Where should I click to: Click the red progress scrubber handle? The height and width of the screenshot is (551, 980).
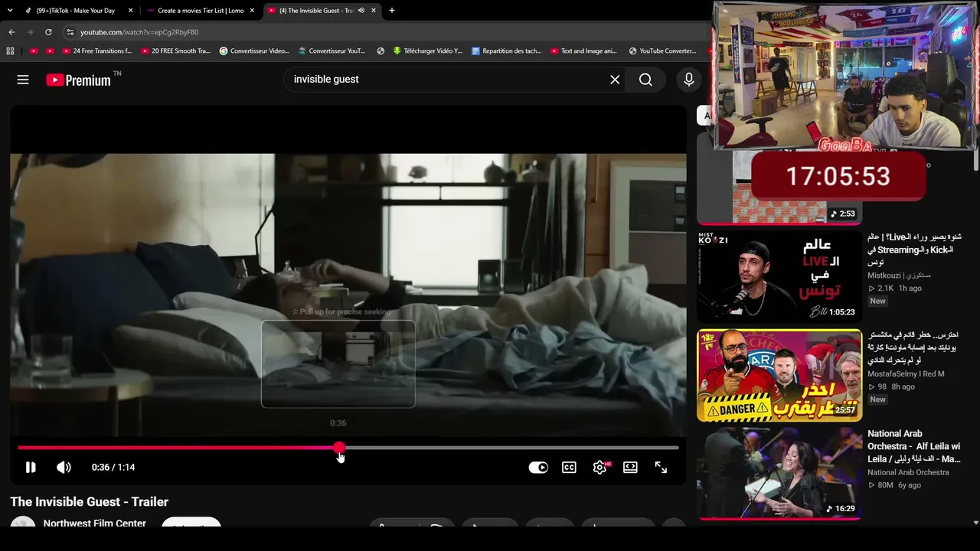pos(338,448)
